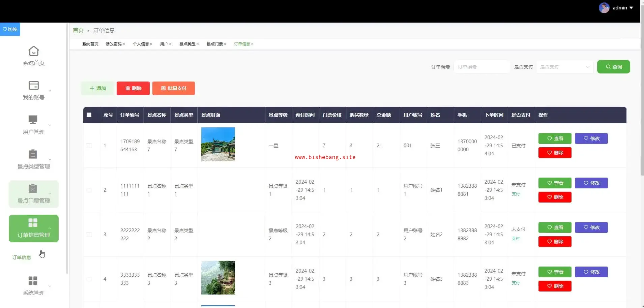Click the 景点类型管理 clipboard icon
The height and width of the screenshot is (308, 644).
pos(33,154)
